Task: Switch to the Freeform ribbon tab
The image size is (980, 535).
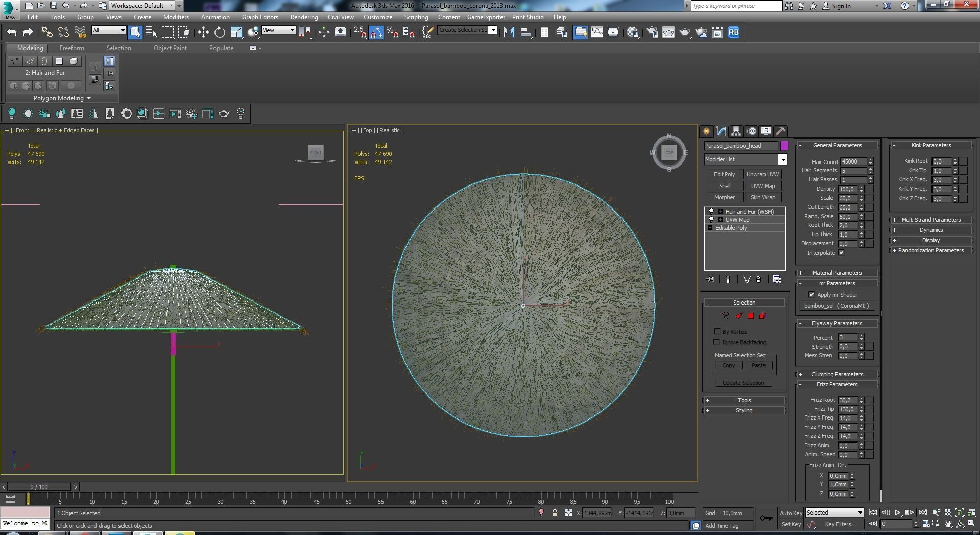Action: tap(71, 48)
